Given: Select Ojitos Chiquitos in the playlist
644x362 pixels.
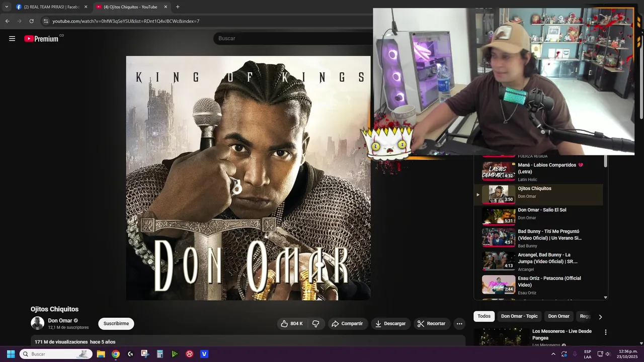Looking at the screenshot, I should pos(538,195).
